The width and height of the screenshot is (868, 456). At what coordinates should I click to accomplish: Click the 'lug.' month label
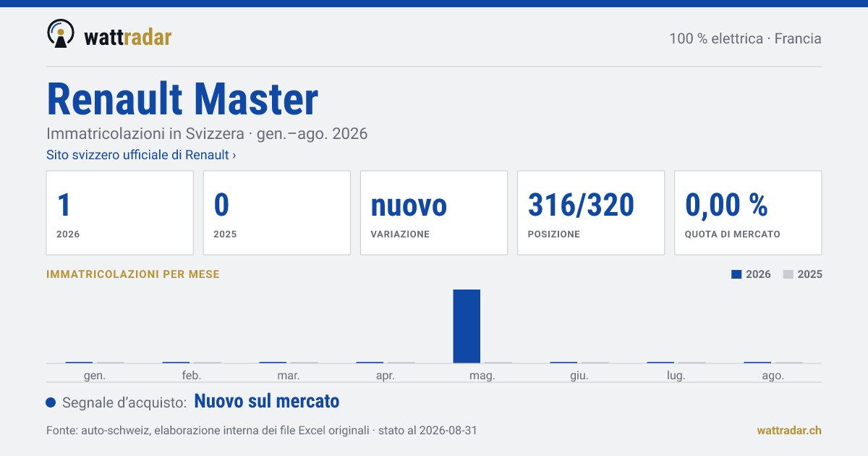coord(676,376)
